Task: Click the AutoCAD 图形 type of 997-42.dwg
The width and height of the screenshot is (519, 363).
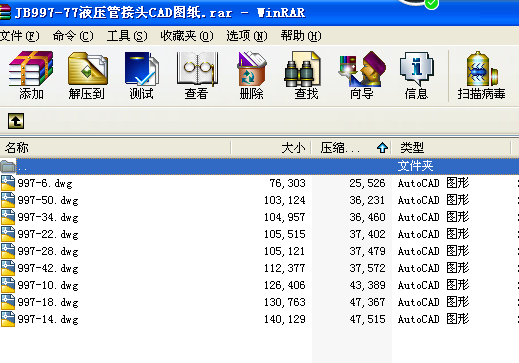Action: 433,268
